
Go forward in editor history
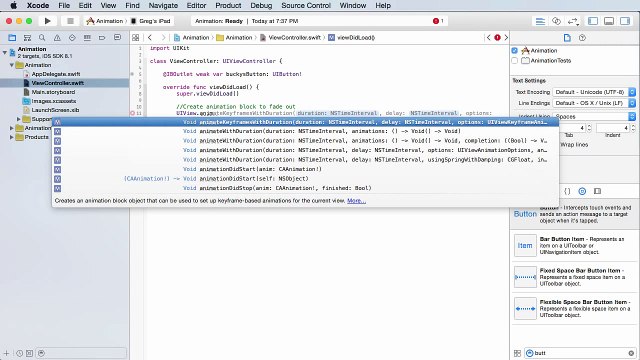coord(163,38)
